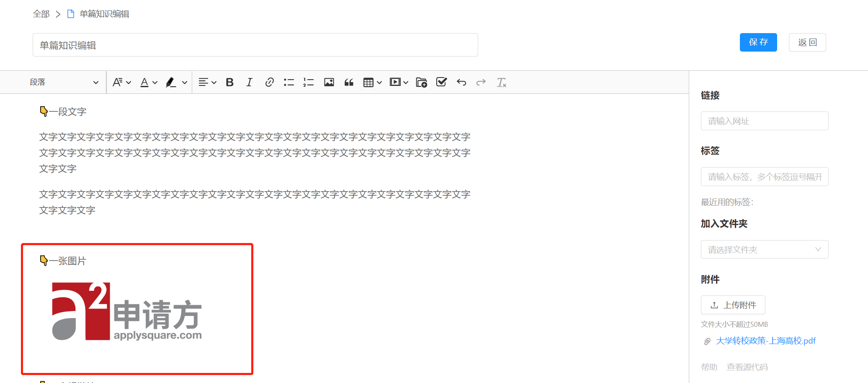
Task: Remove text formatting
Action: (x=501, y=82)
